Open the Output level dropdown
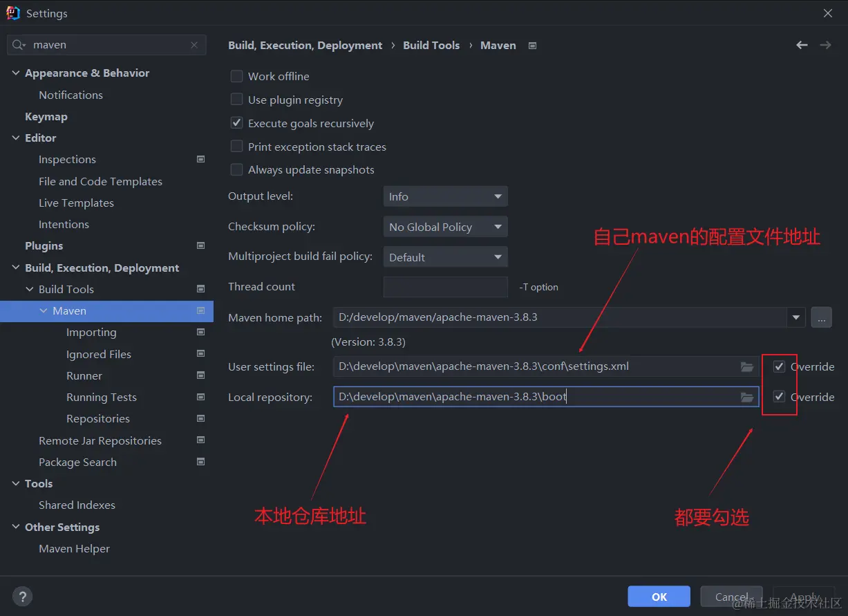The image size is (848, 616). pyautogui.click(x=446, y=197)
